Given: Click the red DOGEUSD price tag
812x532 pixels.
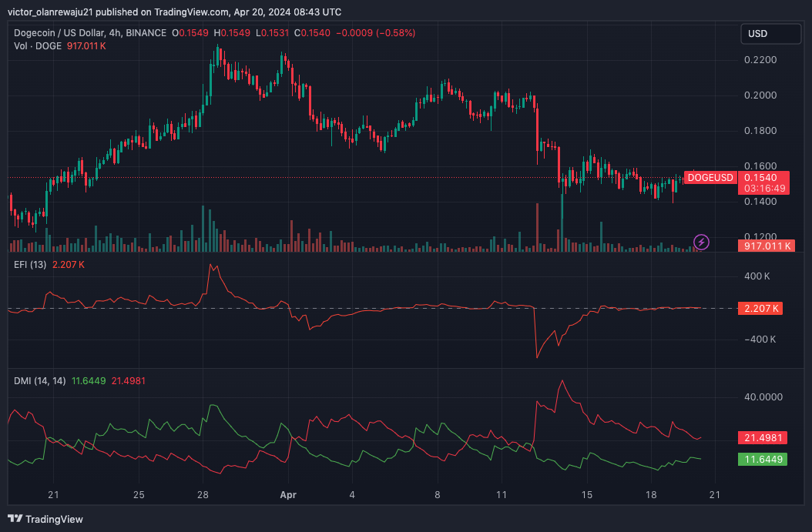Looking at the screenshot, I should (x=710, y=178).
